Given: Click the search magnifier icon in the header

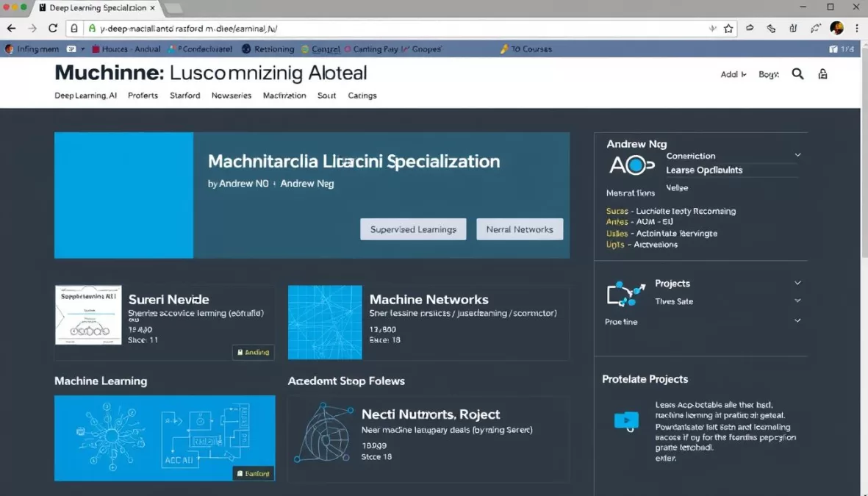Looking at the screenshot, I should tap(797, 73).
